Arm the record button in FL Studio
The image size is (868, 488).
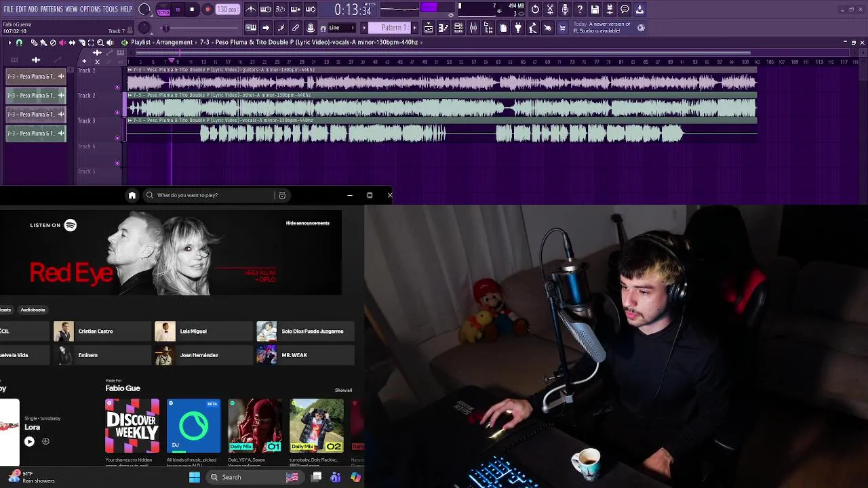(x=208, y=9)
